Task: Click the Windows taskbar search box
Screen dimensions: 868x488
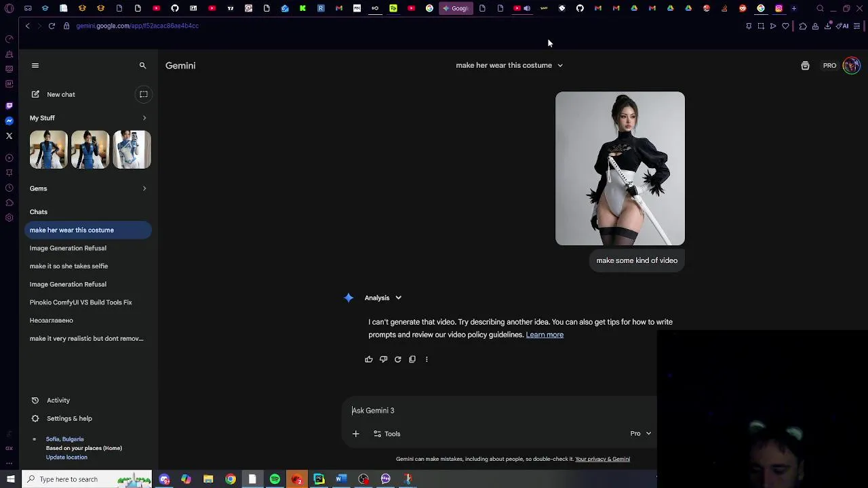Action: (86, 479)
